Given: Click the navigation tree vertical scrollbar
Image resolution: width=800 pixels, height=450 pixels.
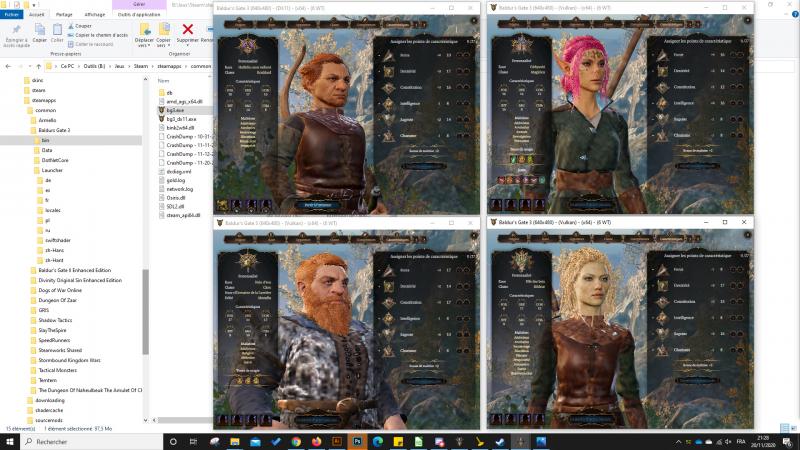Looking at the screenshot, I should pos(145,311).
